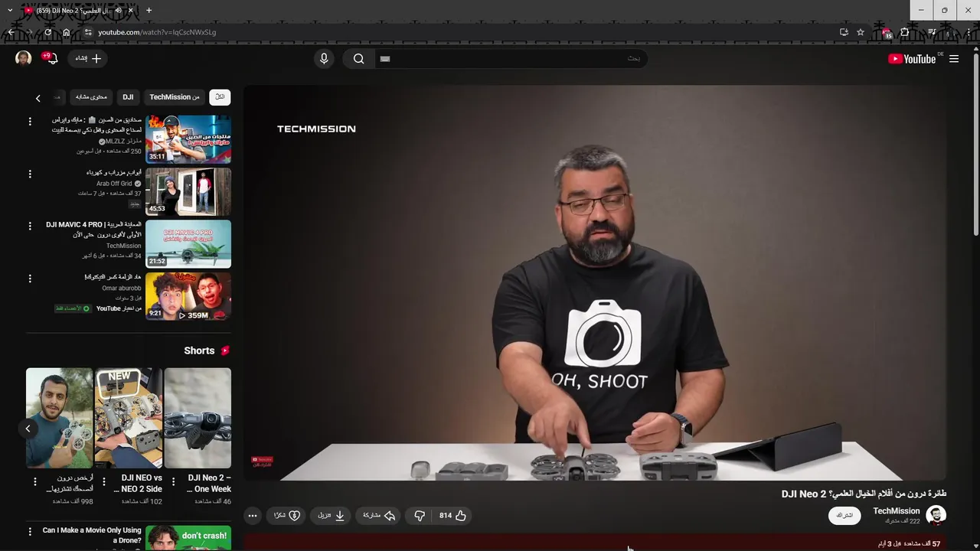
Task: Play the 21:52 DJI Mavic 4 Pro thumbnail
Action: (188, 244)
